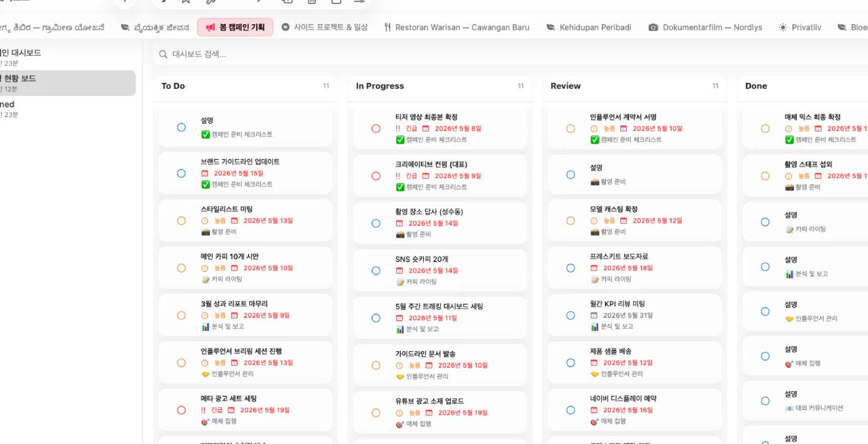Viewport: 868px width, 444px height.
Task: Click the green checklist icon in 크리에이티브 컨펌 (대표)
Action: 400,187
